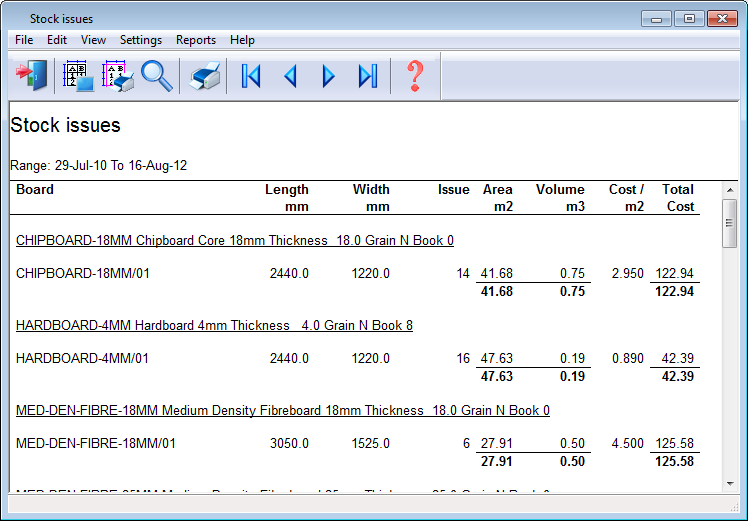Maximize the Stock issues window

tap(689, 19)
